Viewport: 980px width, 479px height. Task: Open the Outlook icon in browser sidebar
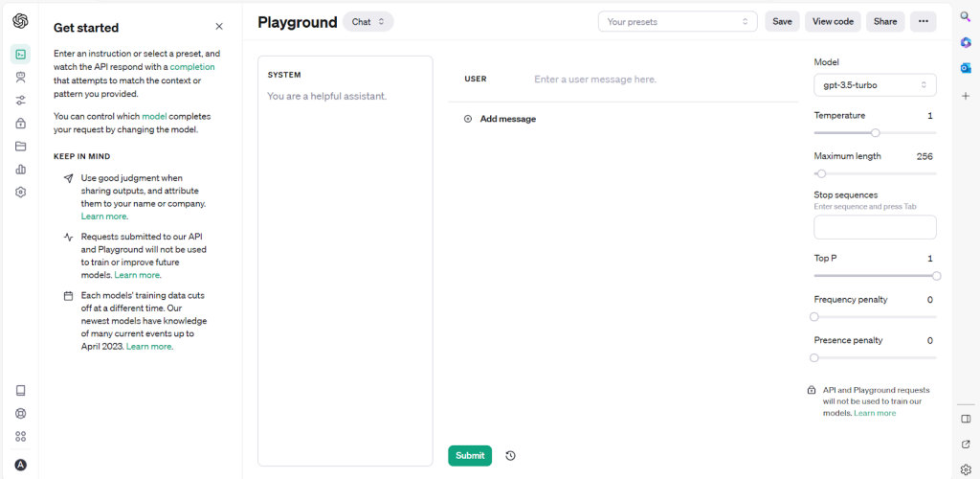click(x=966, y=67)
